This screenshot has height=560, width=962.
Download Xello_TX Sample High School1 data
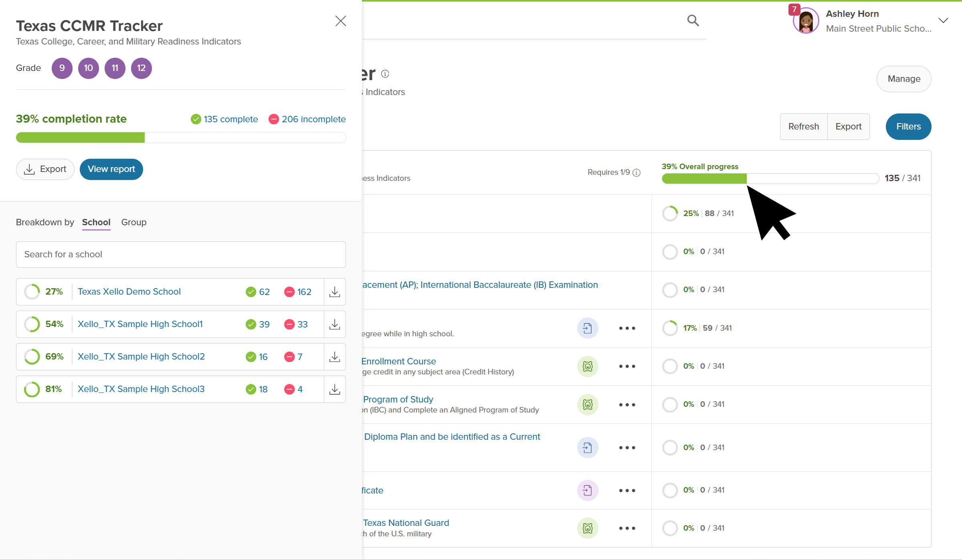pos(335,324)
